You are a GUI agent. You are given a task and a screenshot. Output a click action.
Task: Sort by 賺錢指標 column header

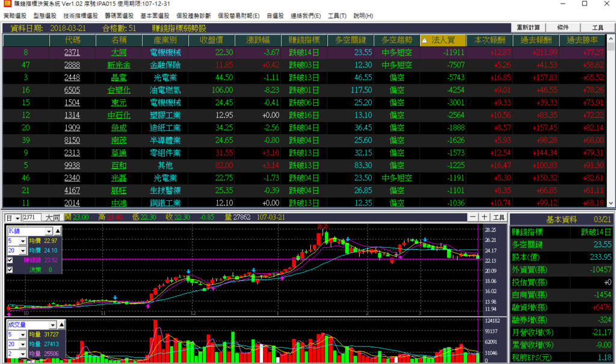pos(304,40)
